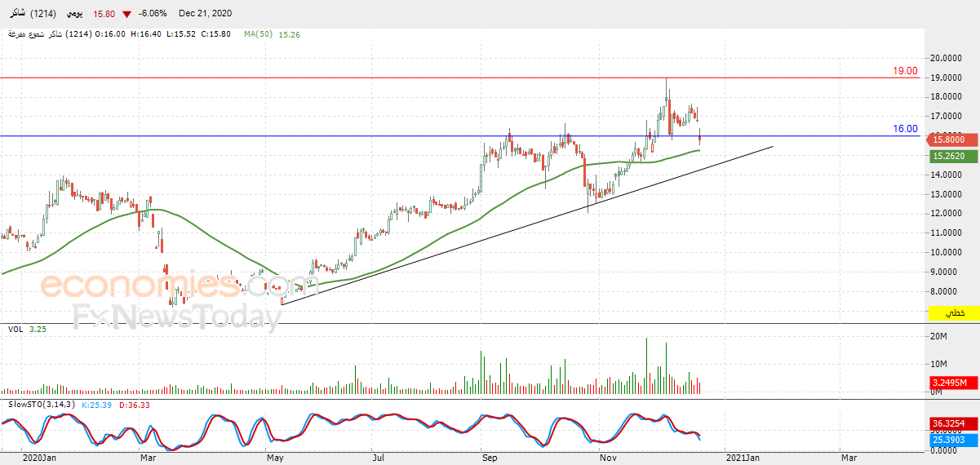Select the blue 16.00 support line label
The width and height of the screenshot is (980, 465).
pos(905,129)
